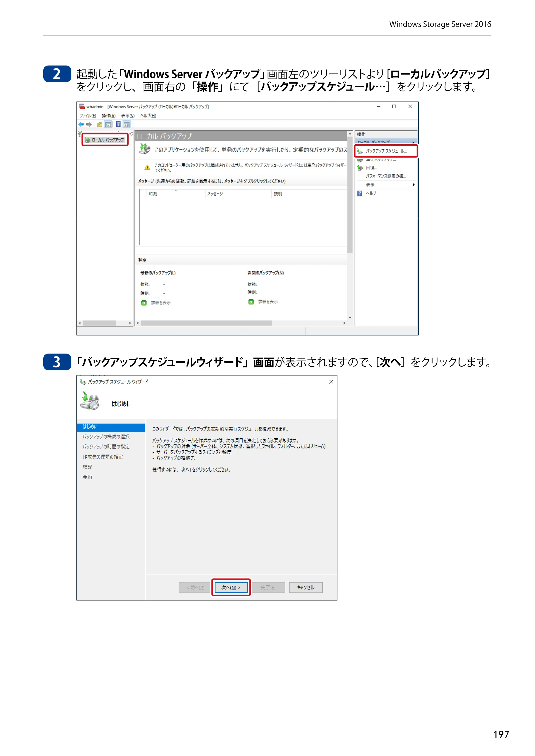The image size is (535, 756).
Task: Maximize the wbadmin window
Action: tap(394, 106)
